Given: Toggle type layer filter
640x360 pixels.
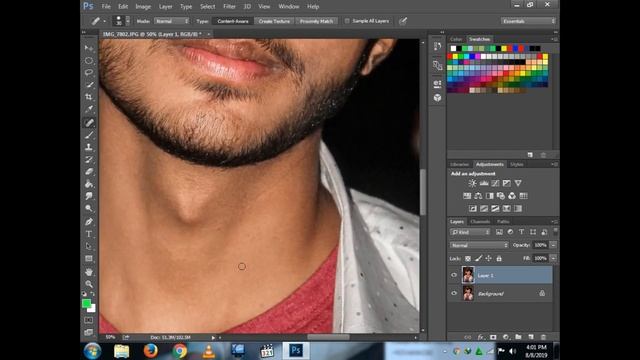Looking at the screenshot, I should 521,232.
